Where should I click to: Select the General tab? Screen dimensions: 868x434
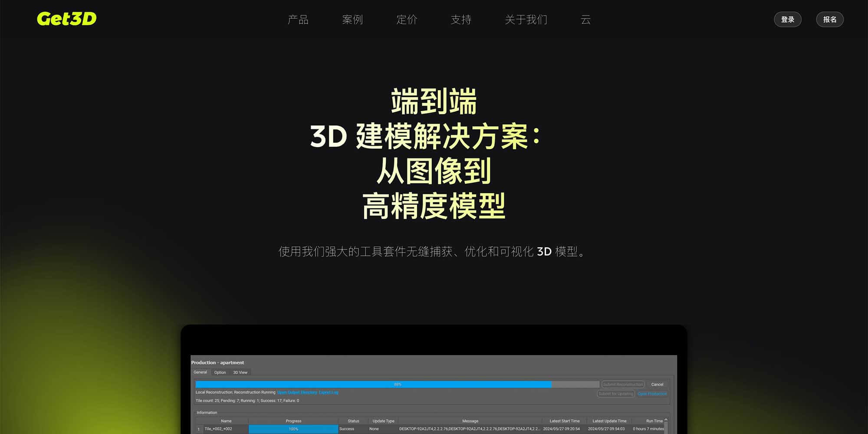[201, 372]
